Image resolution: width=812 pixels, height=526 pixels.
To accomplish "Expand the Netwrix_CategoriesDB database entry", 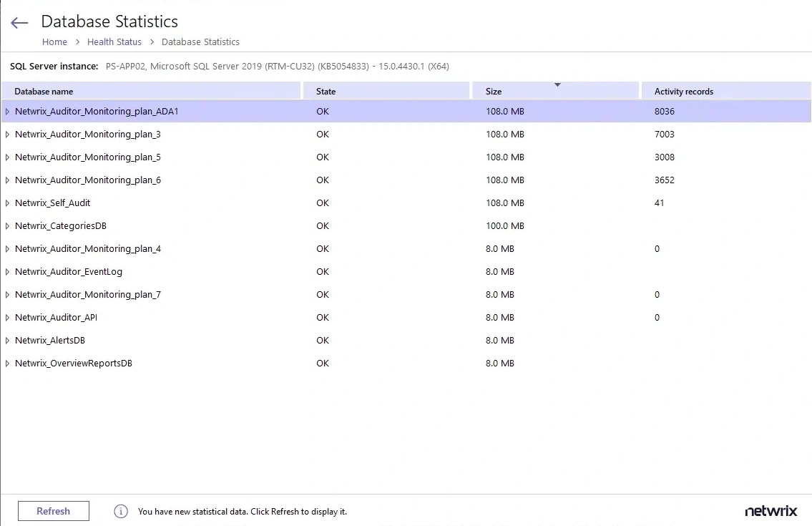I will tap(8, 225).
